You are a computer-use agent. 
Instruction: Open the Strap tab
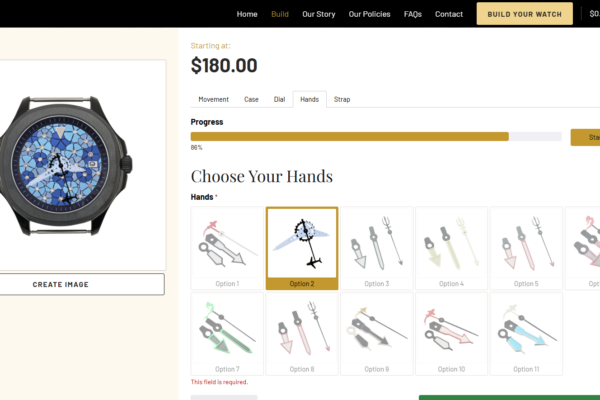click(x=342, y=100)
